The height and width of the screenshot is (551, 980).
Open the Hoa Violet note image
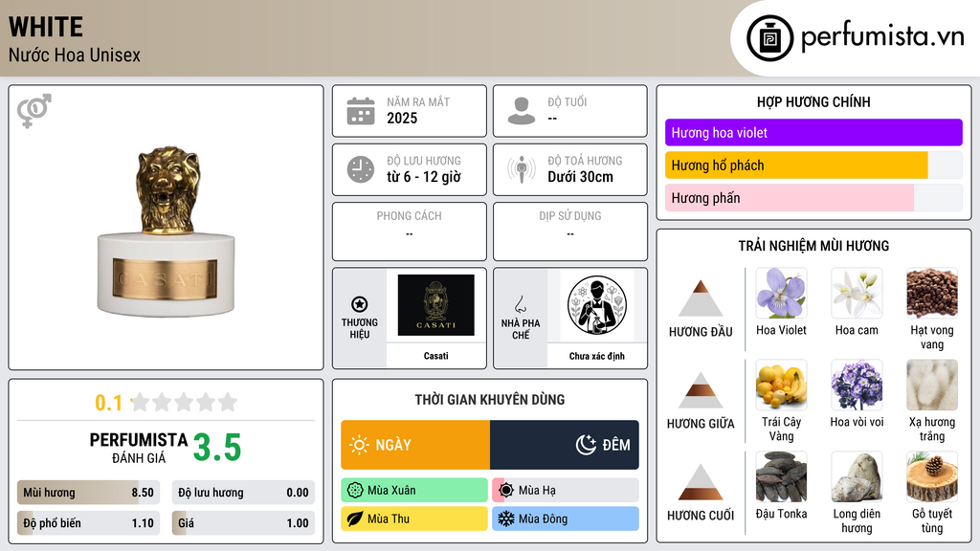[781, 294]
